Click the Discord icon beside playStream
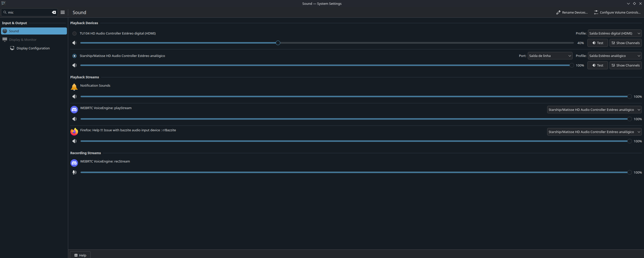This screenshot has height=258, width=644. click(x=74, y=109)
